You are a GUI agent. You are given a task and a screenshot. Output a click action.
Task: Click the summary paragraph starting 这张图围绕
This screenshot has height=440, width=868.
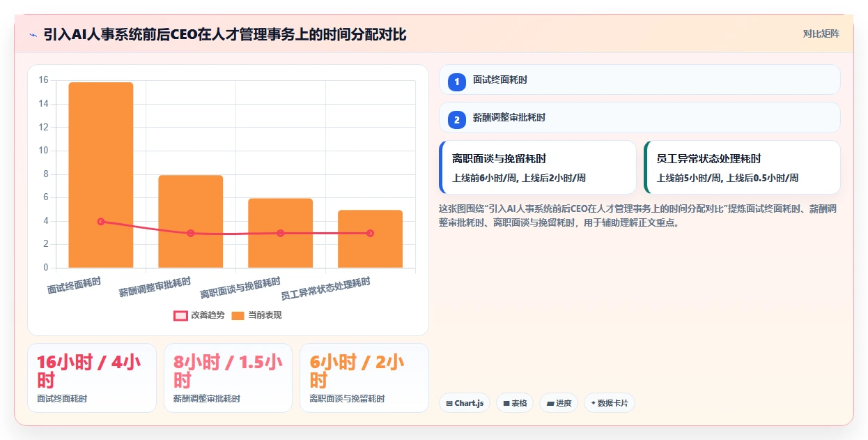point(639,215)
